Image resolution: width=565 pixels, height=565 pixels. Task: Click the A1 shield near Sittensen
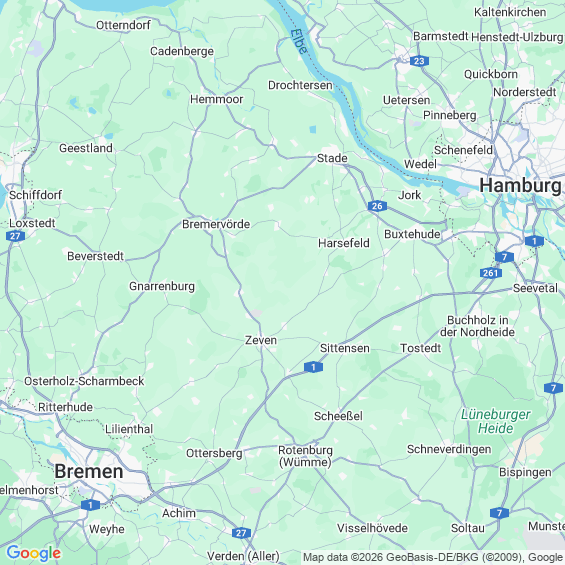[x=313, y=367]
